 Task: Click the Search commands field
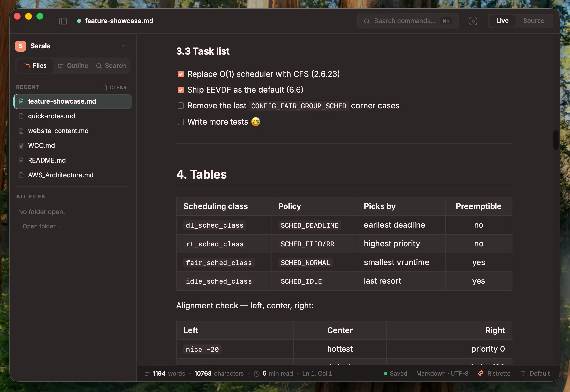(x=408, y=21)
